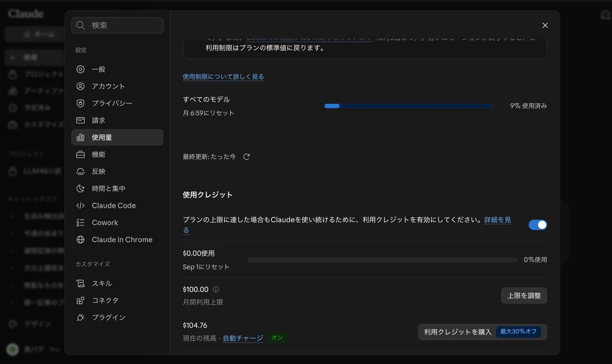
Task: Click the 9% 使用済み text
Action: point(528,106)
